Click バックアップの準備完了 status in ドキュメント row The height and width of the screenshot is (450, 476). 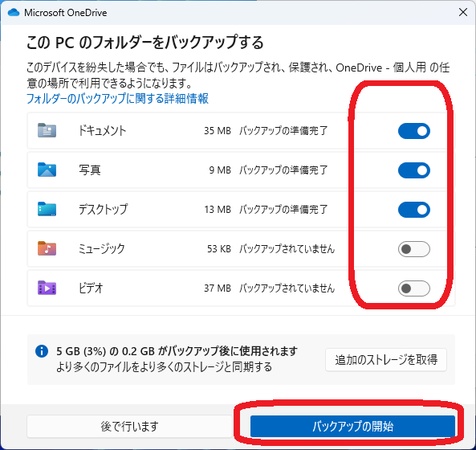[x=283, y=131]
